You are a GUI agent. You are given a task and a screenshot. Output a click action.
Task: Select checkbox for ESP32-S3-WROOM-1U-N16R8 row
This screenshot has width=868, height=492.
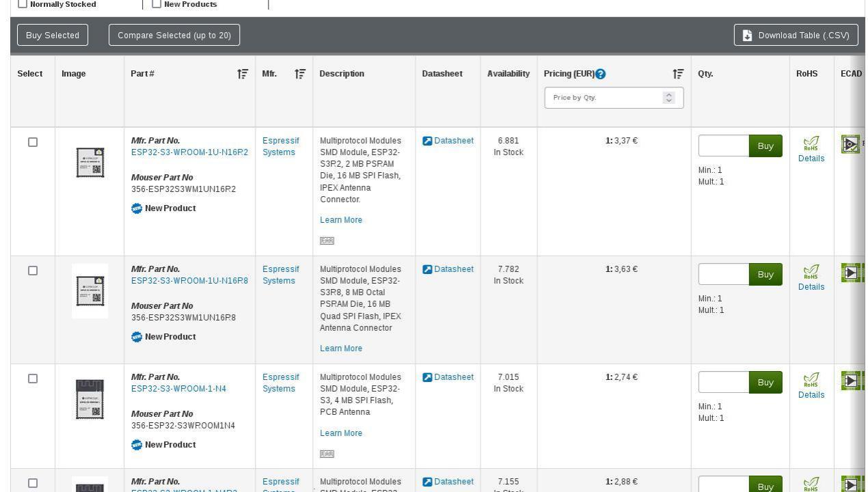pos(33,271)
